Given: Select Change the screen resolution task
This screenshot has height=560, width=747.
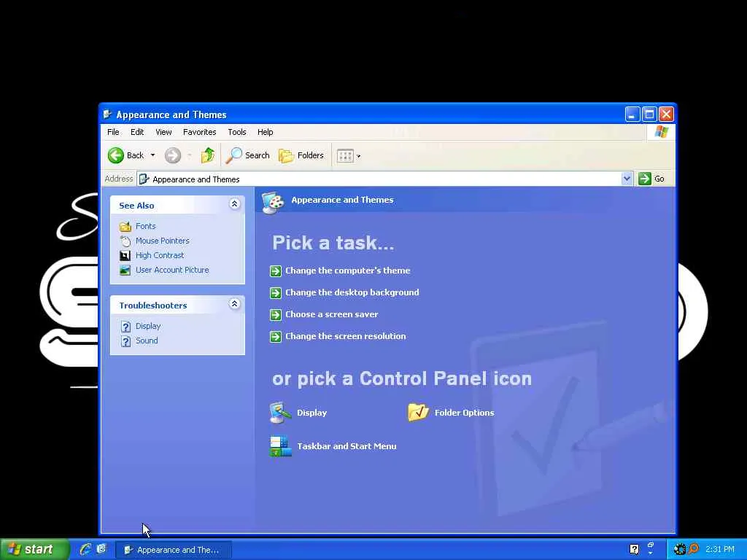Looking at the screenshot, I should (x=345, y=336).
